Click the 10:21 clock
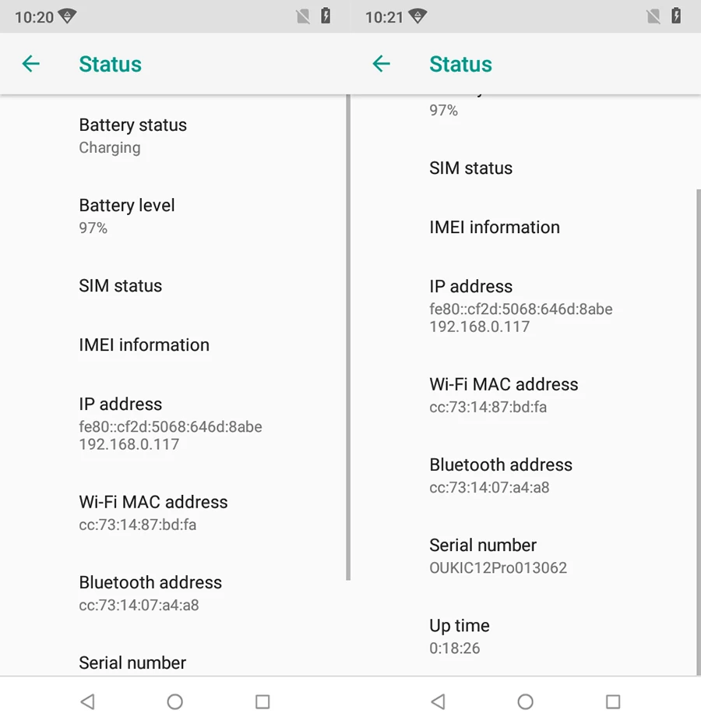 pos(385,17)
